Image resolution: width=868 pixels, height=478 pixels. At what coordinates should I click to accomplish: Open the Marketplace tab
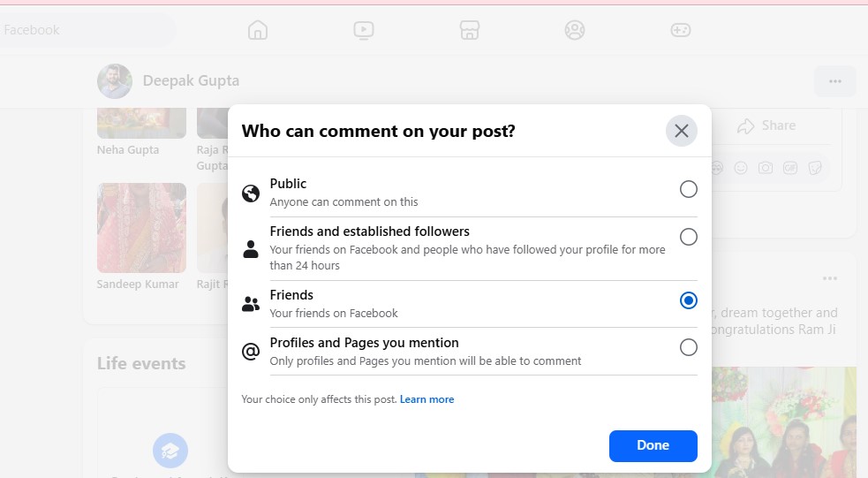(x=470, y=30)
